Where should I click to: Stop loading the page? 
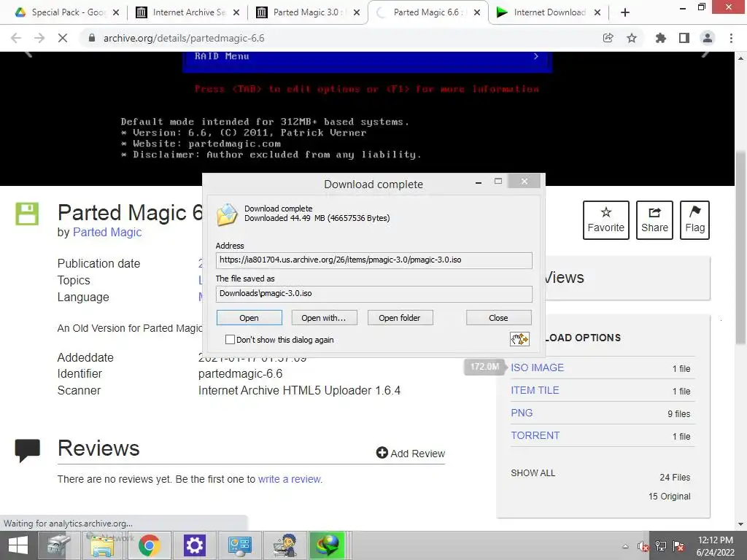tap(63, 38)
